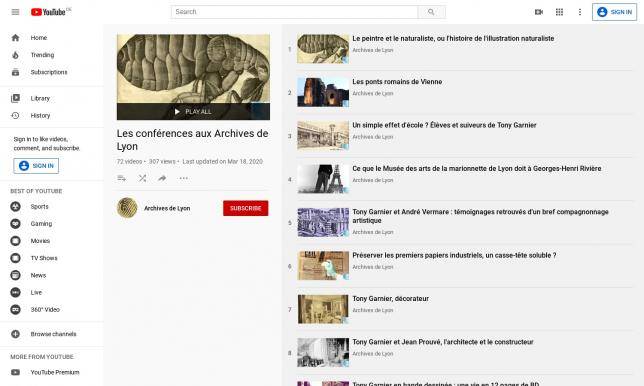Open the hamburger guide menu
Image resolution: width=644 pixels, height=386 pixels.
15,12
